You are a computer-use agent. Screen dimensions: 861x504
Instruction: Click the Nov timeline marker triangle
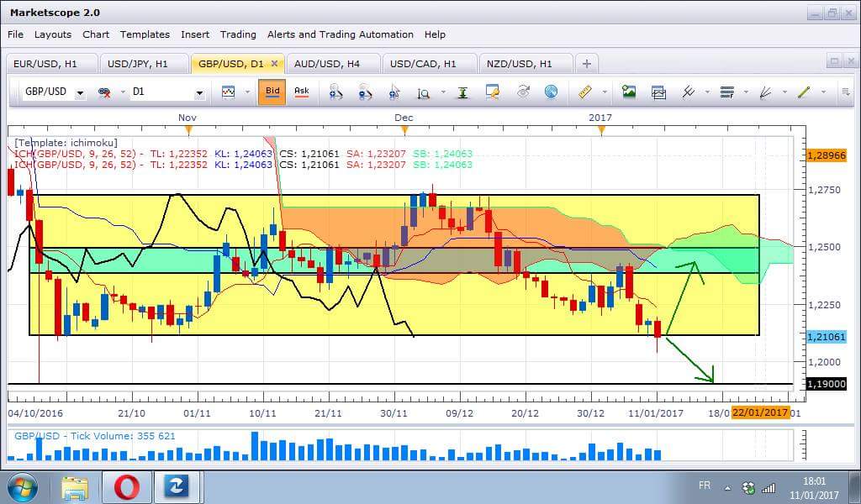[188, 130]
